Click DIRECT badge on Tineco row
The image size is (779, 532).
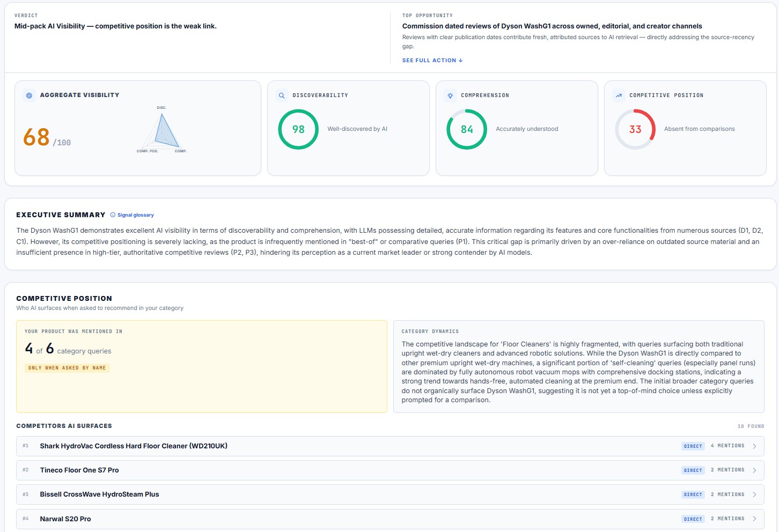coord(693,470)
